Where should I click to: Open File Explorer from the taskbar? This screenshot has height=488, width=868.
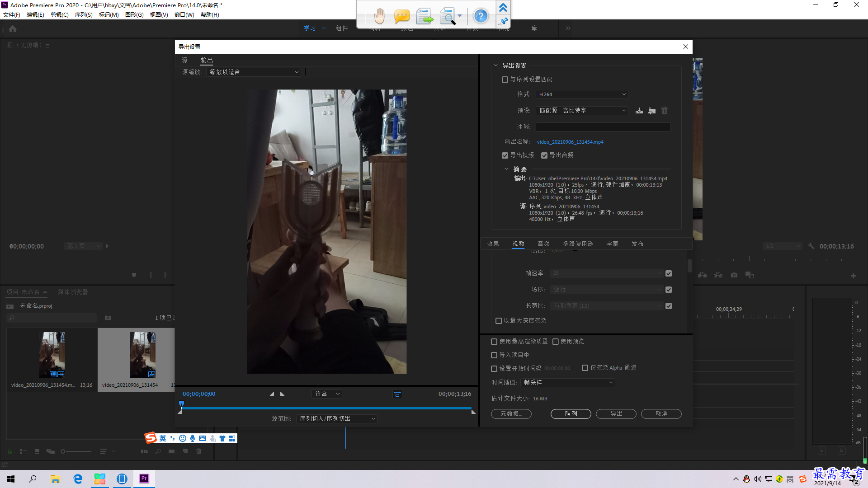(56, 479)
